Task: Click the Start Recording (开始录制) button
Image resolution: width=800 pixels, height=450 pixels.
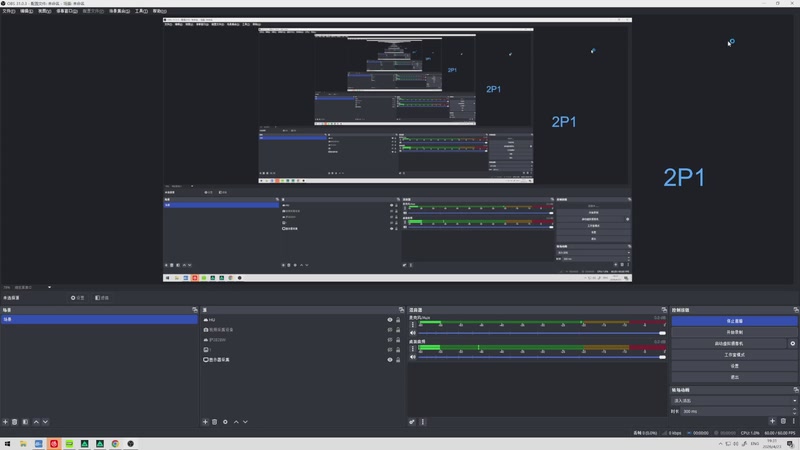Action: click(x=734, y=332)
